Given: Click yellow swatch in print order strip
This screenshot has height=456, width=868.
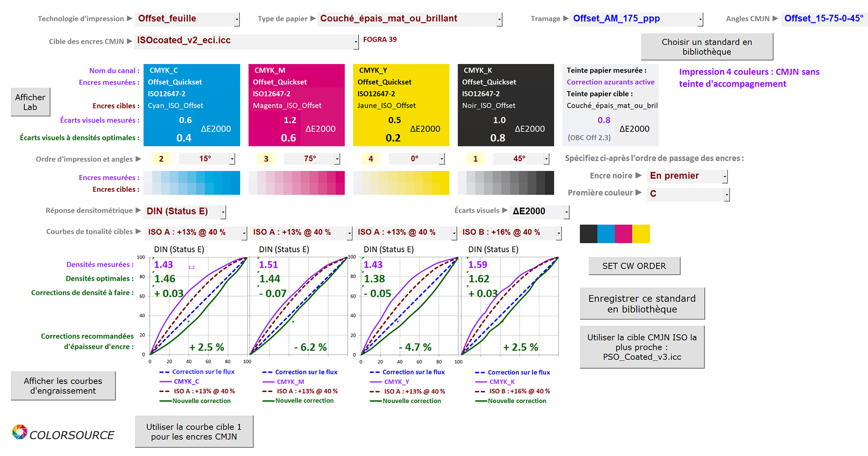Looking at the screenshot, I should pos(641,234).
